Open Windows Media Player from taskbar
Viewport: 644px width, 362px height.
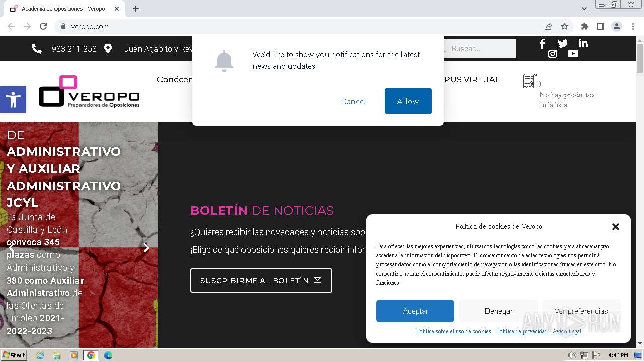(74, 355)
